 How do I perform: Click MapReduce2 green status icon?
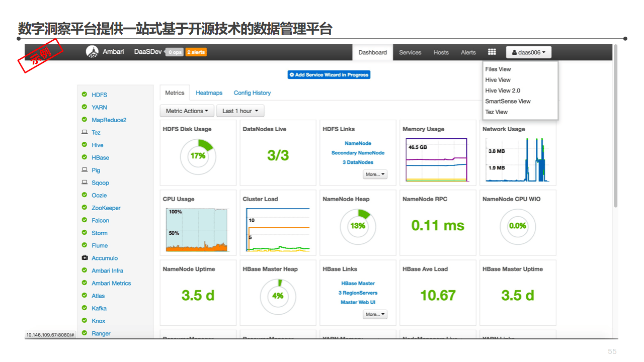click(x=85, y=120)
